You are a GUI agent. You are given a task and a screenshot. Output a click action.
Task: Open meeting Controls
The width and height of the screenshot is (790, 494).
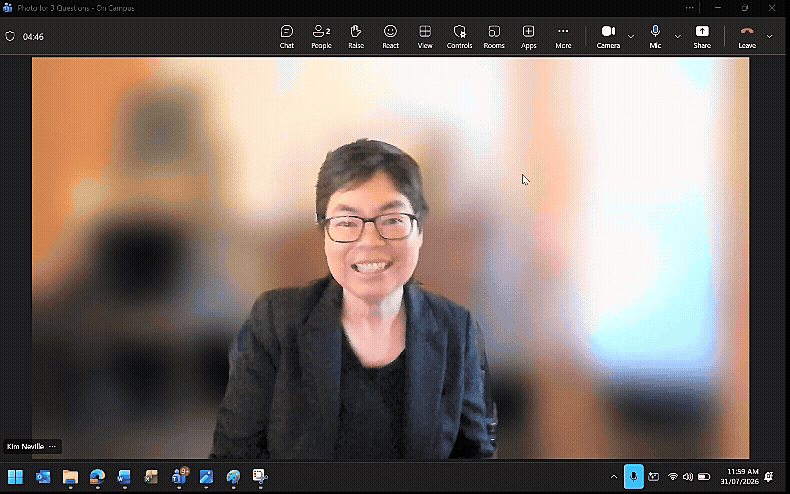[x=459, y=37]
